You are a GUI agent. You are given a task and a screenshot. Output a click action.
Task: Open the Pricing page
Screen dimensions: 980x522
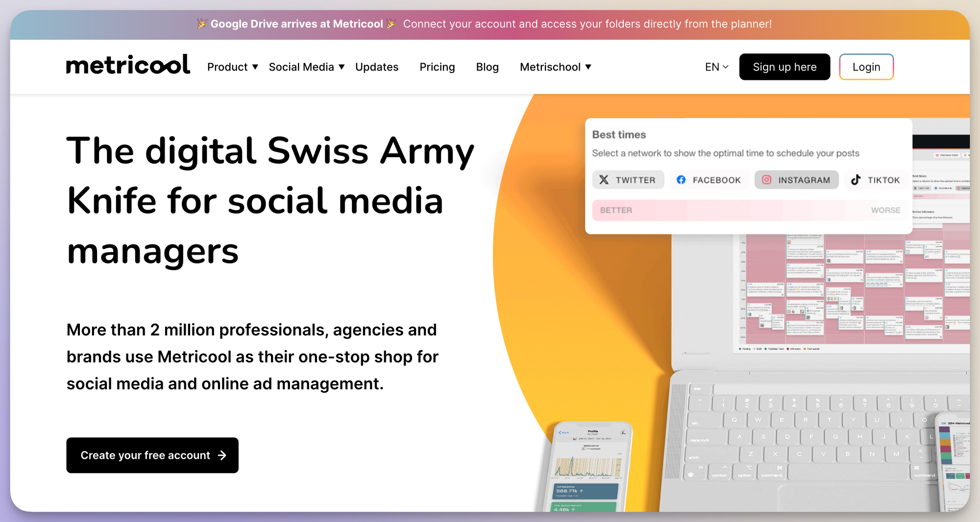[437, 67]
